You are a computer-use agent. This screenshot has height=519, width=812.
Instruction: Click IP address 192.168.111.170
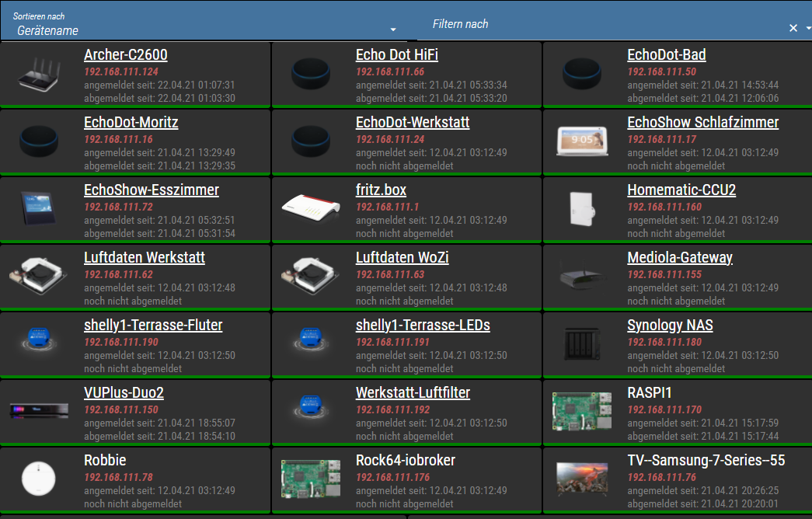(664, 409)
